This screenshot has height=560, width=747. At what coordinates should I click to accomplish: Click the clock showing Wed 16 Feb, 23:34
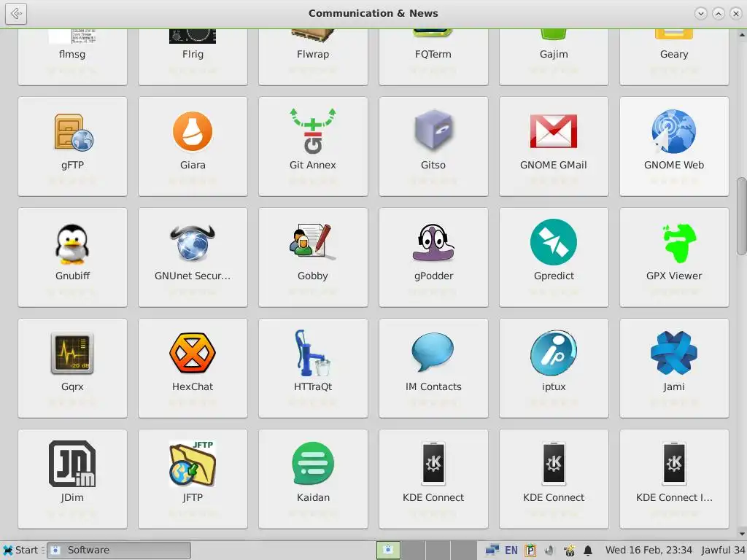coord(649,550)
